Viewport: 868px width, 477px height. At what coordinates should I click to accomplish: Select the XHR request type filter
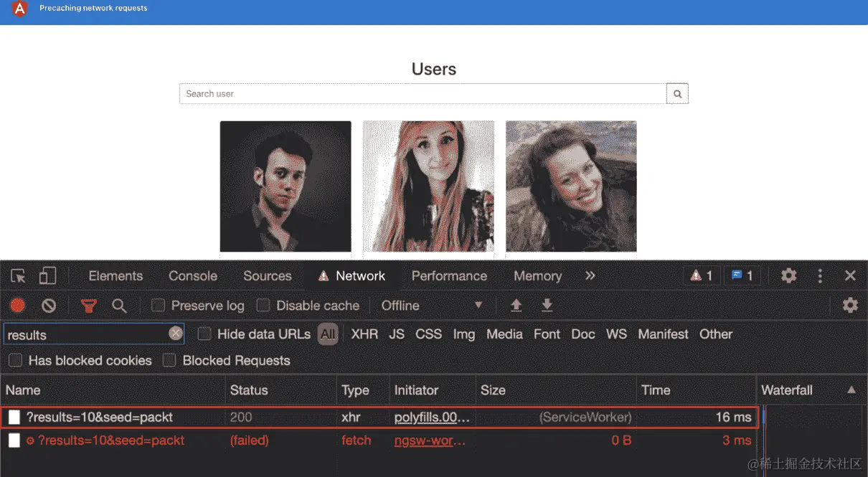364,334
